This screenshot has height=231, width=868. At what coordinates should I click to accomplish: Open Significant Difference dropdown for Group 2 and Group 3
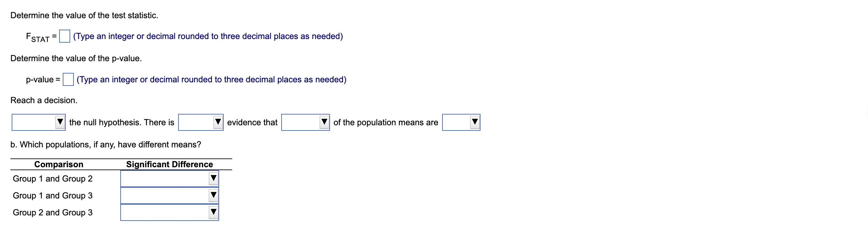pyautogui.click(x=169, y=212)
